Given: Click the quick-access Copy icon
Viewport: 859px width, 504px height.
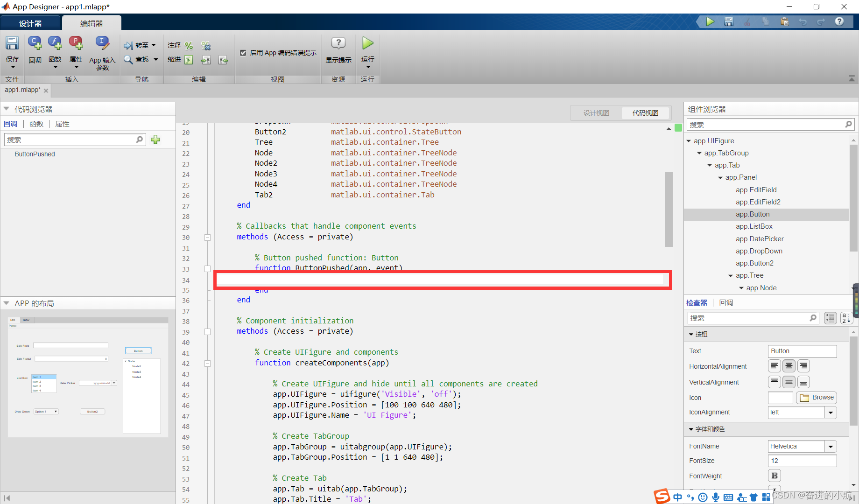Looking at the screenshot, I should tap(766, 21).
